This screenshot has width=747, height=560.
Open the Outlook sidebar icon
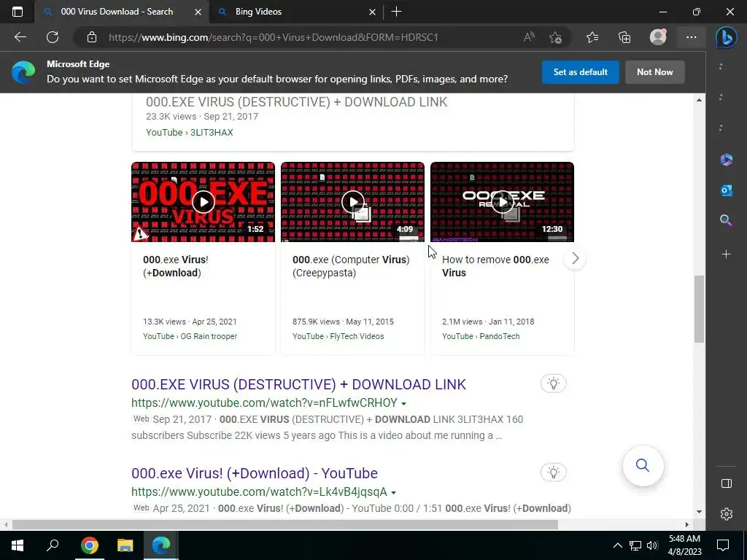(726, 190)
